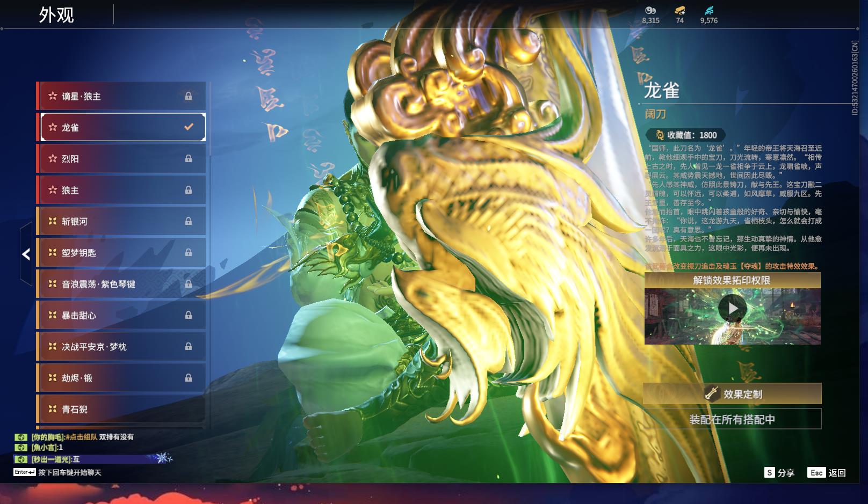Image resolution: width=868 pixels, height=504 pixels.
Task: Open the 外观 appearance tab
Action: 56,15
